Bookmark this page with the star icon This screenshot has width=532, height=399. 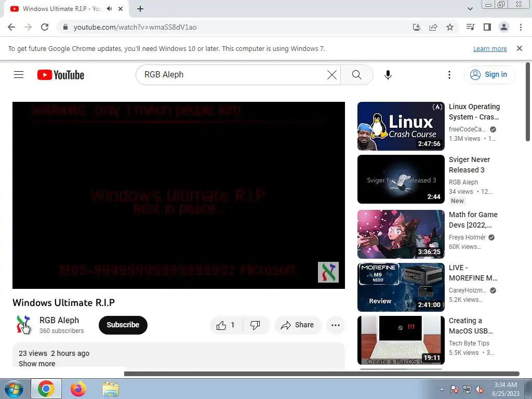click(450, 27)
